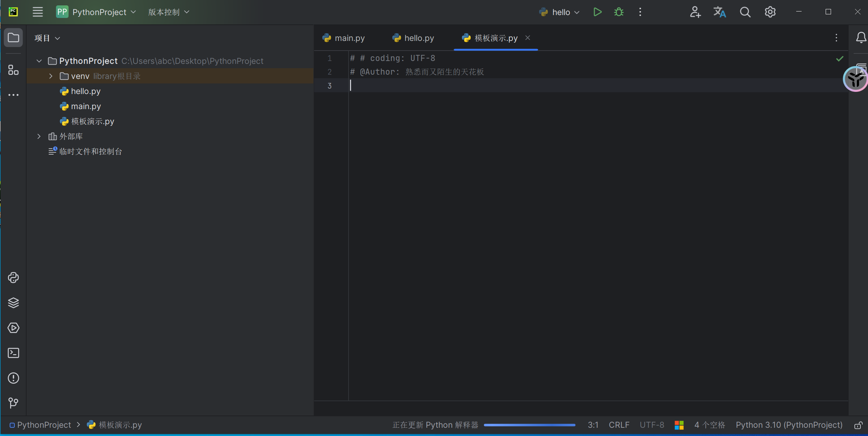Open the 版本控制 menu

click(168, 12)
